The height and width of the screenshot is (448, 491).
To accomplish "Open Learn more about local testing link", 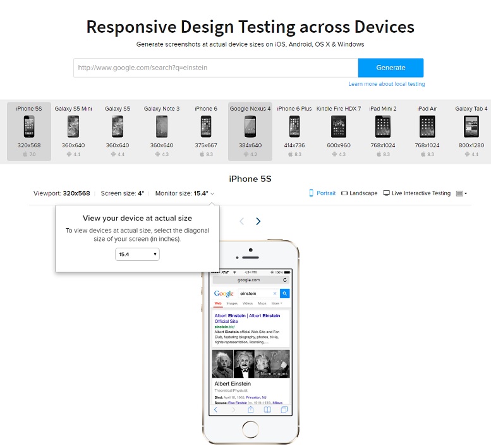I will pyautogui.click(x=386, y=84).
